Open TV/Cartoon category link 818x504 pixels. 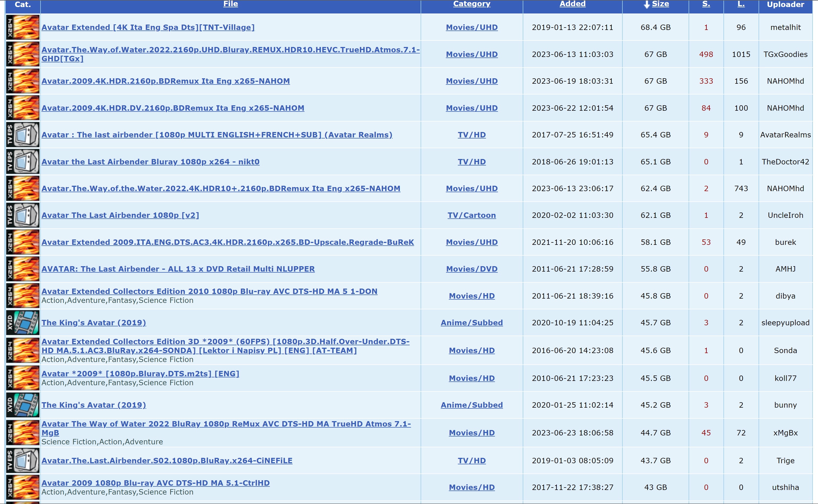point(471,215)
